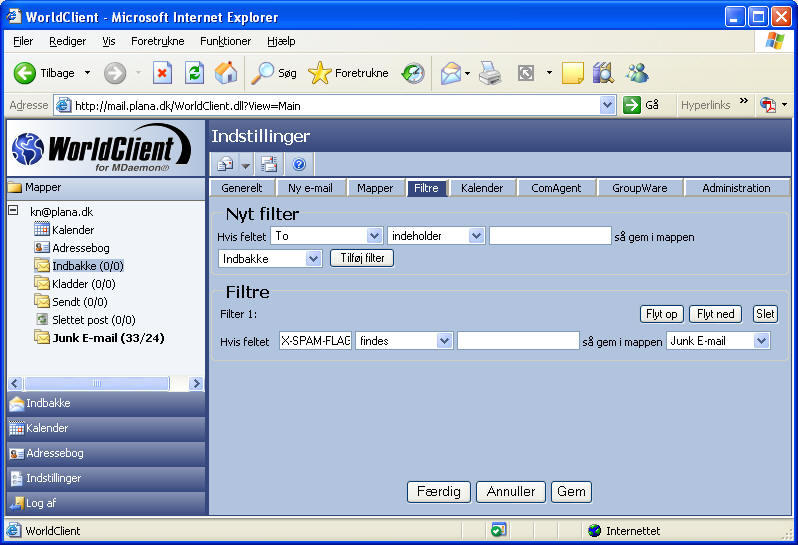Click the Stop loading icon

point(162,73)
